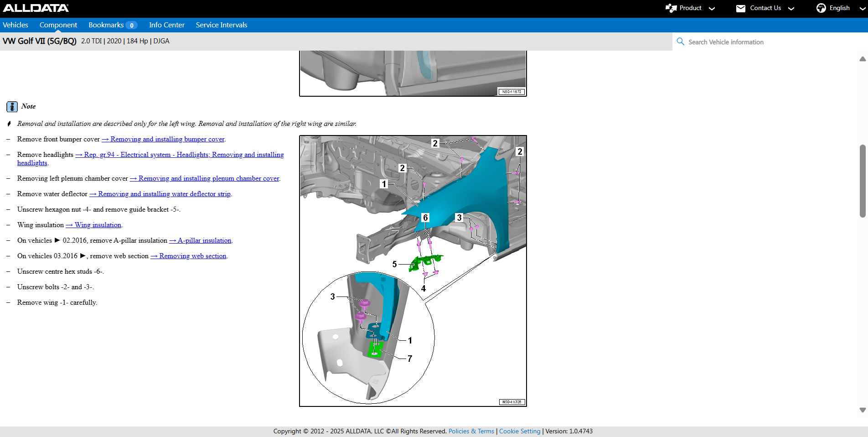
Task: Click the Contact Us envelope icon
Action: [740, 8]
